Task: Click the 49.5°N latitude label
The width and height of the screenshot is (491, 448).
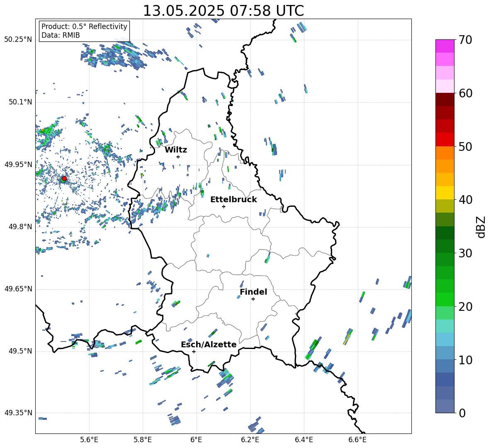Action: [x=20, y=351]
